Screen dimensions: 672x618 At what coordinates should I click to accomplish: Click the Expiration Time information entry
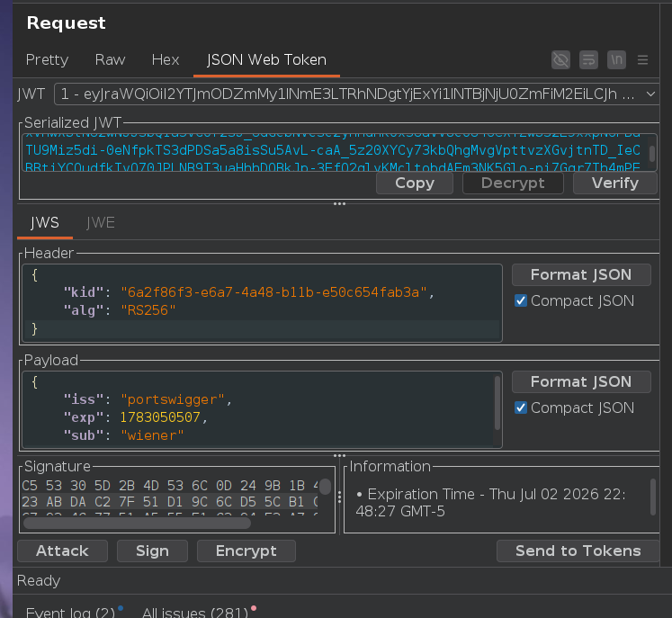tap(490, 503)
